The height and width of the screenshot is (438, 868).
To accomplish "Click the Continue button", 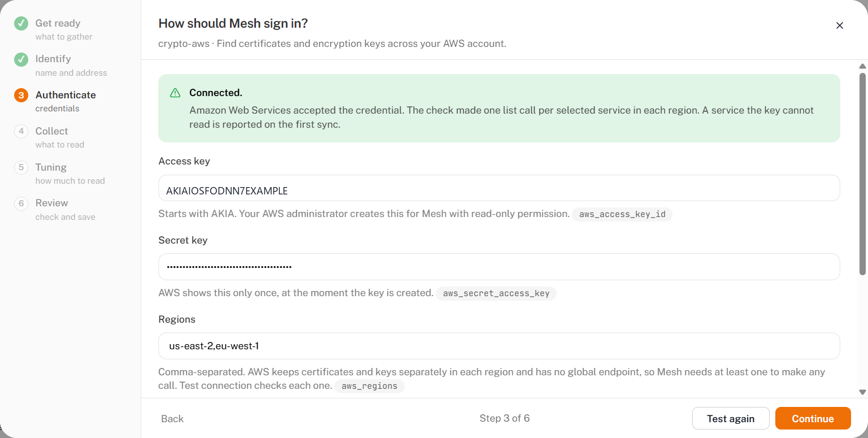I will pyautogui.click(x=813, y=419).
